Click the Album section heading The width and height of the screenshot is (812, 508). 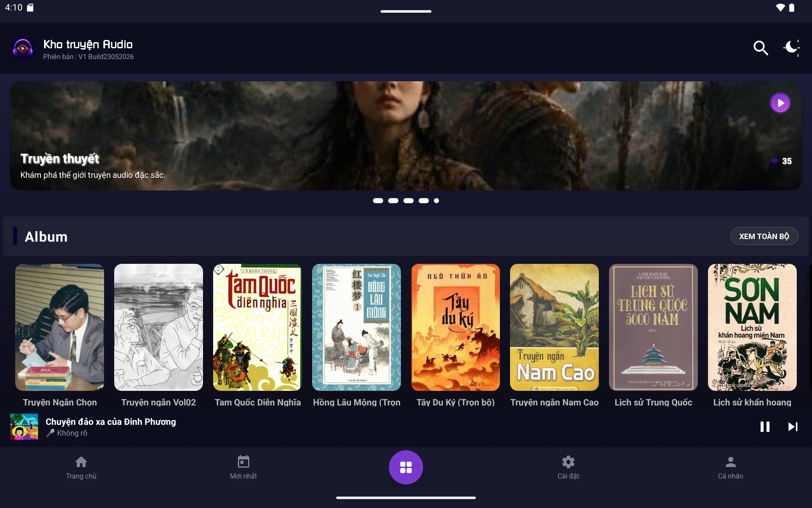point(46,237)
